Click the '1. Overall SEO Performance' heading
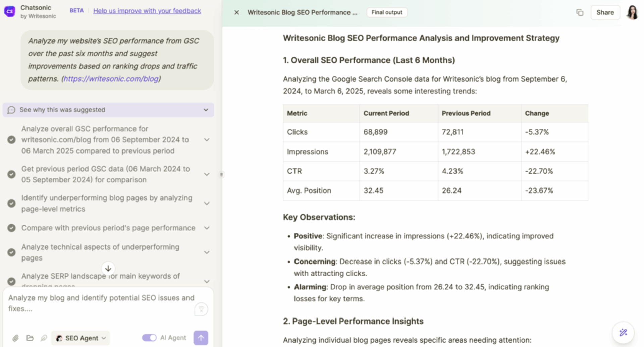Image resolution: width=644 pixels, height=347 pixels. click(369, 60)
